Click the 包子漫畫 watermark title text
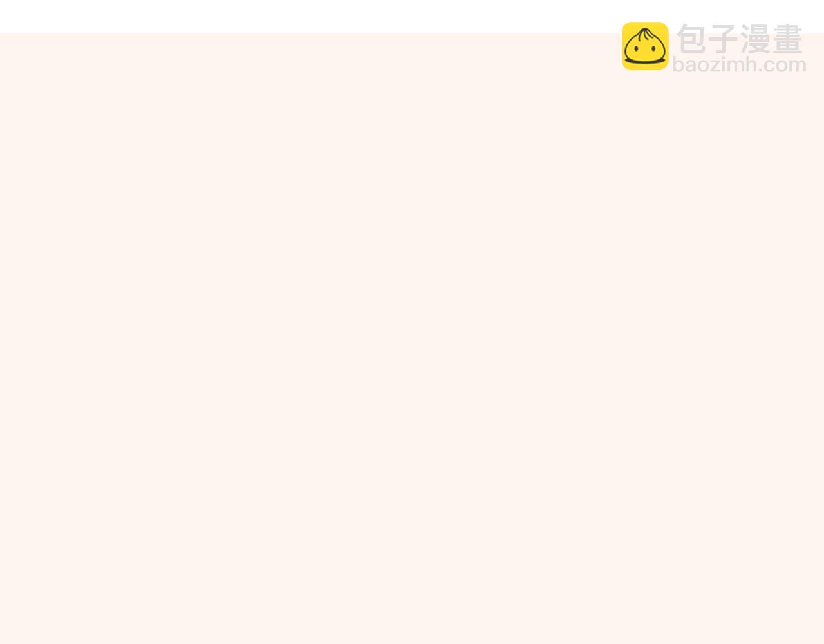 (x=740, y=39)
